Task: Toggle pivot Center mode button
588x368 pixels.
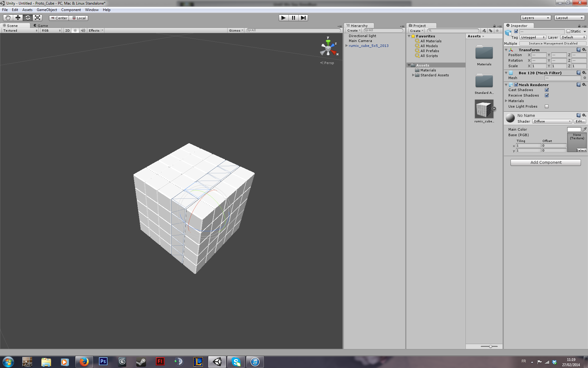Action: (x=59, y=18)
